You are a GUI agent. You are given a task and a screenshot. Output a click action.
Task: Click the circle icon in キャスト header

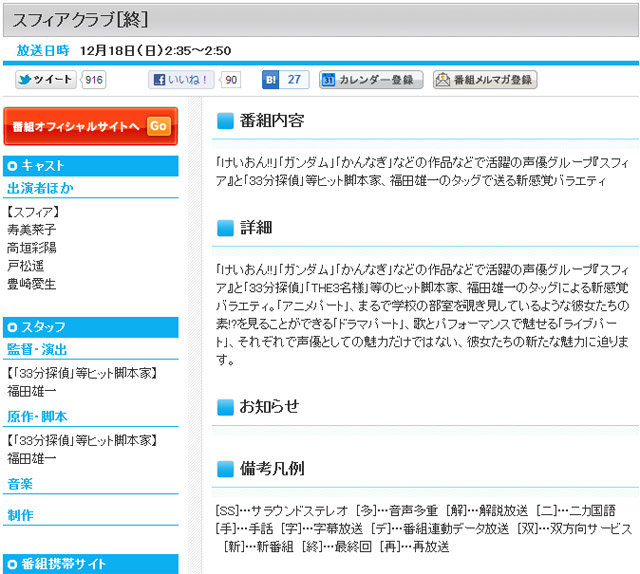(12, 166)
